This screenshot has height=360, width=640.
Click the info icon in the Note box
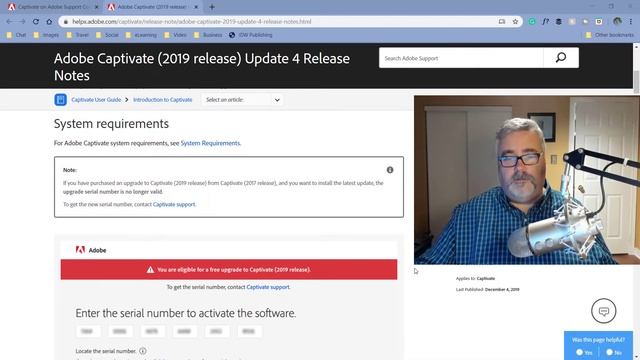pyautogui.click(x=390, y=170)
